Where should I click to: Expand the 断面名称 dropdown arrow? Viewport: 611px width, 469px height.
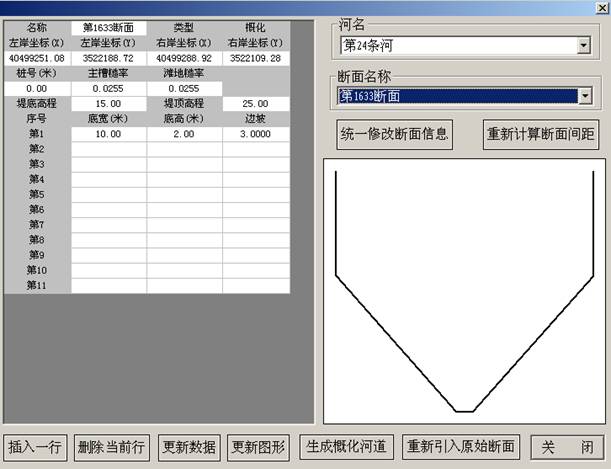click(x=585, y=96)
